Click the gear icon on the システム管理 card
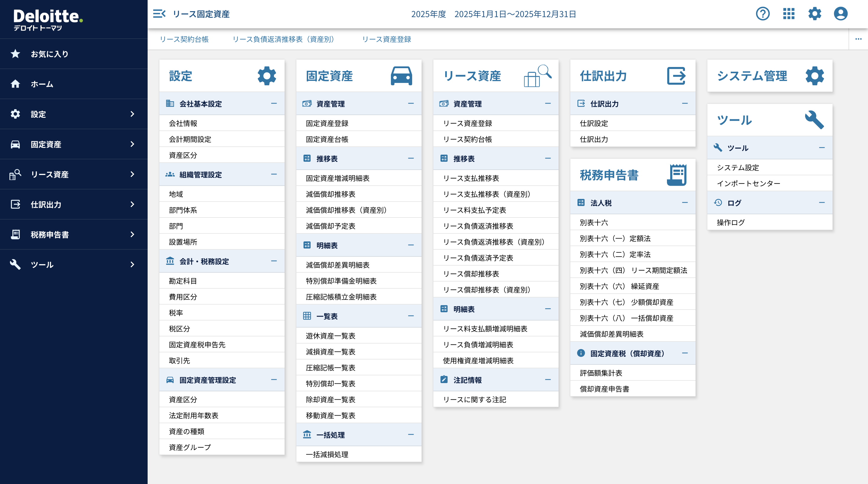The height and width of the screenshot is (484, 868). (x=815, y=76)
